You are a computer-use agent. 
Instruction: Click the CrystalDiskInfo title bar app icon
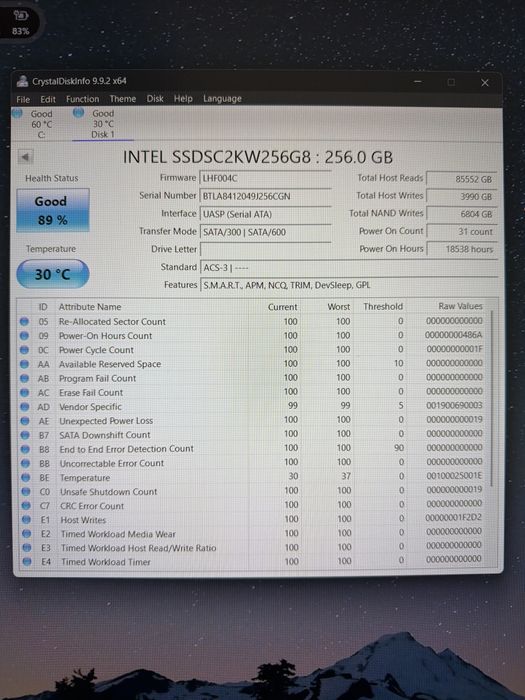[x=22, y=81]
